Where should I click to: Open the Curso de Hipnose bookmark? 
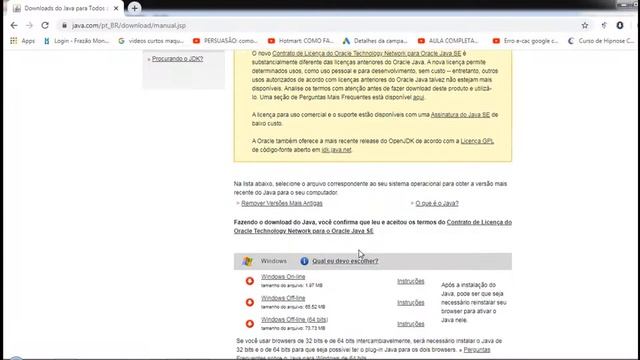[601, 41]
